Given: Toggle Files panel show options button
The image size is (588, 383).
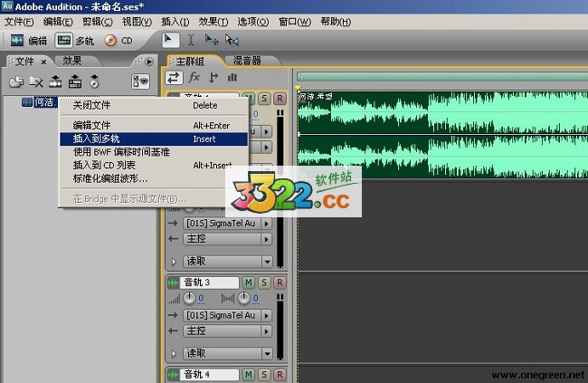Looking at the screenshot, I should (x=140, y=81).
